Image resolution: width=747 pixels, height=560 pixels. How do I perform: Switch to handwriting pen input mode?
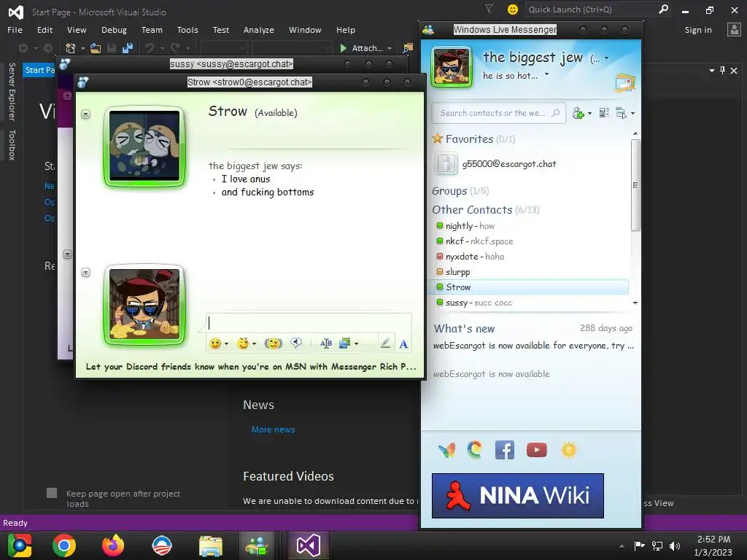click(385, 343)
